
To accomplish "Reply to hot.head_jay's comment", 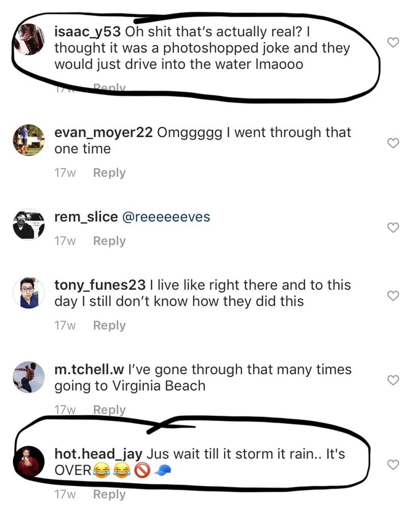I will 109,495.
